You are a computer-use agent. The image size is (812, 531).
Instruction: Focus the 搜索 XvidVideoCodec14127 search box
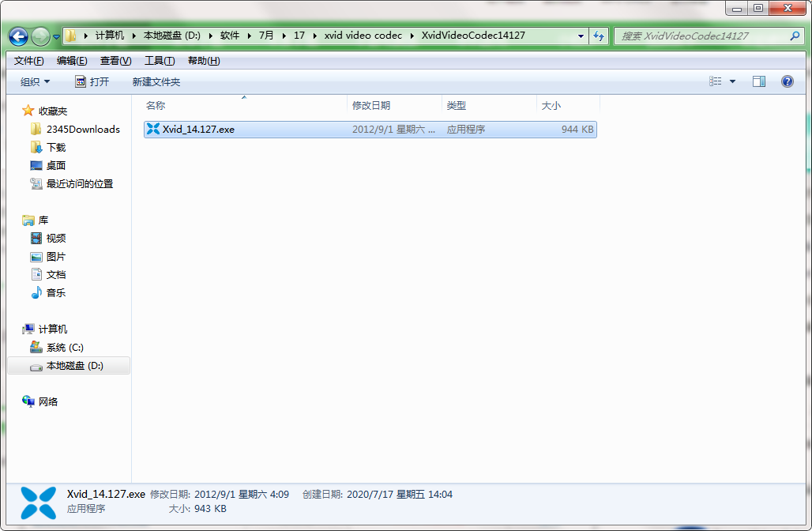(x=709, y=36)
